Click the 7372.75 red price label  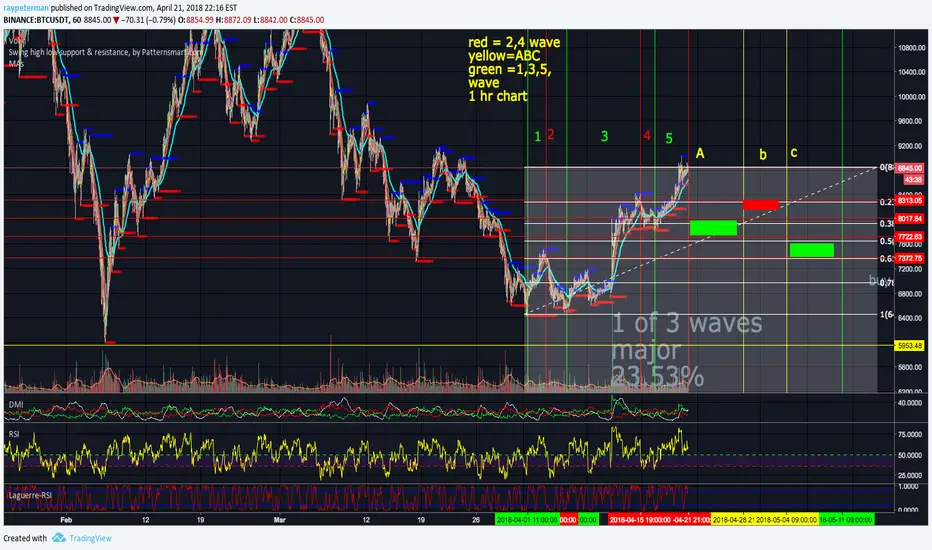pos(909,258)
